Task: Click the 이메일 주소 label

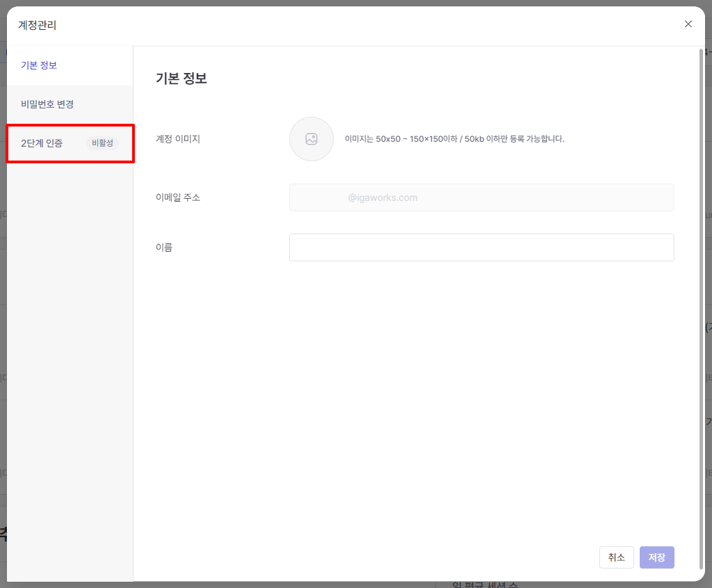Action: coord(178,197)
